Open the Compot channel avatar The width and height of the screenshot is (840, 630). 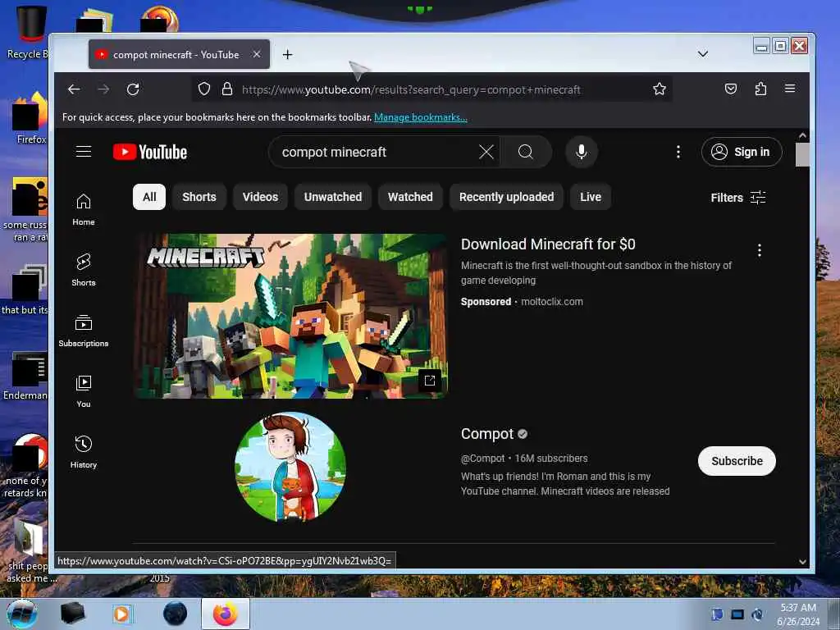point(290,467)
